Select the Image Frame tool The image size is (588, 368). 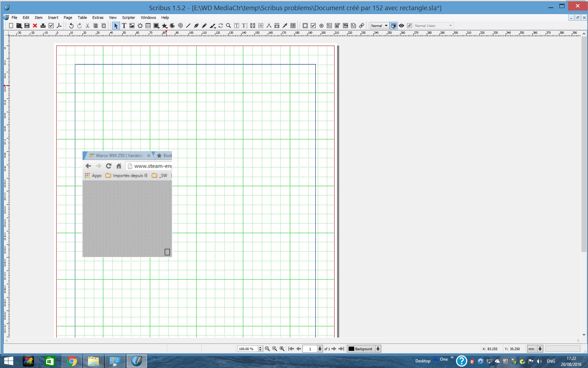click(132, 26)
